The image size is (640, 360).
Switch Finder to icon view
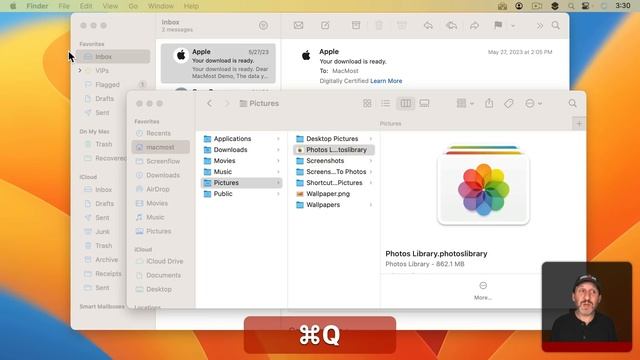pyautogui.click(x=367, y=103)
